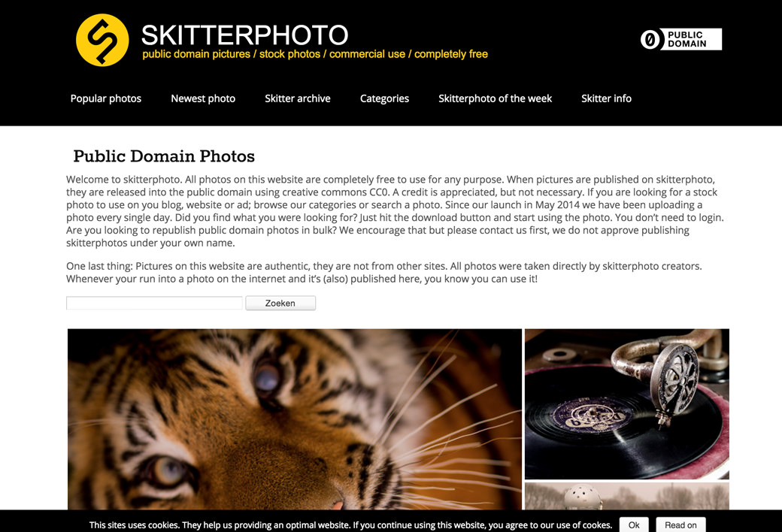The width and height of the screenshot is (782, 532).
Task: Accept cookies with the Ok button
Action: [x=634, y=524]
